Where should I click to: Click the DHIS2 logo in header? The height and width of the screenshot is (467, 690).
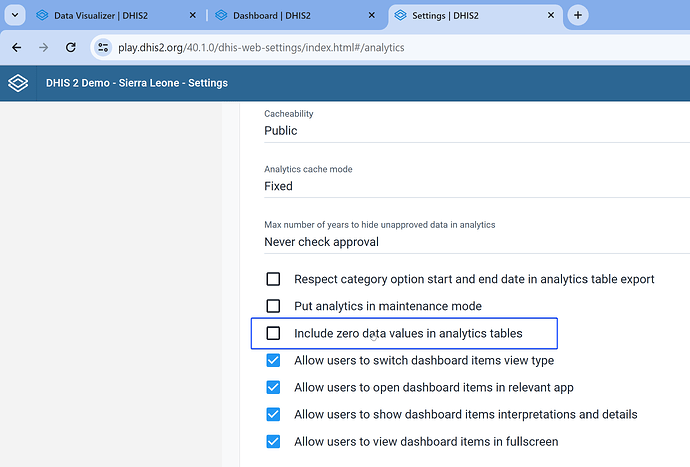coord(18,83)
